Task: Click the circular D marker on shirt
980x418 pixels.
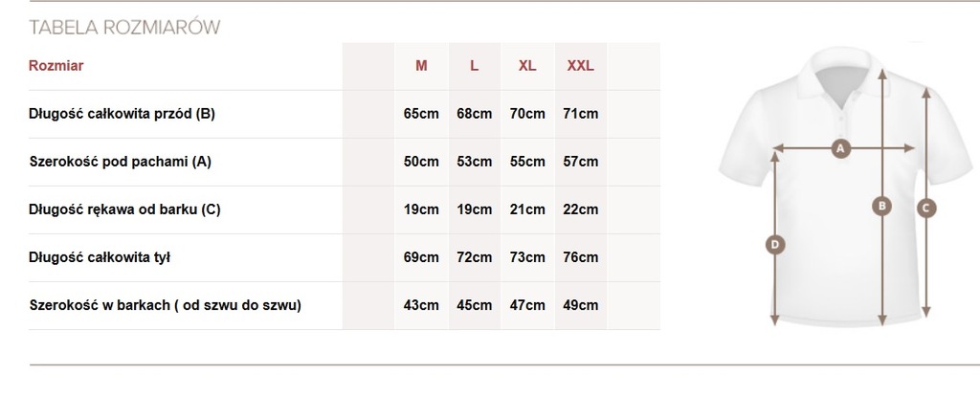Action: coord(775,244)
